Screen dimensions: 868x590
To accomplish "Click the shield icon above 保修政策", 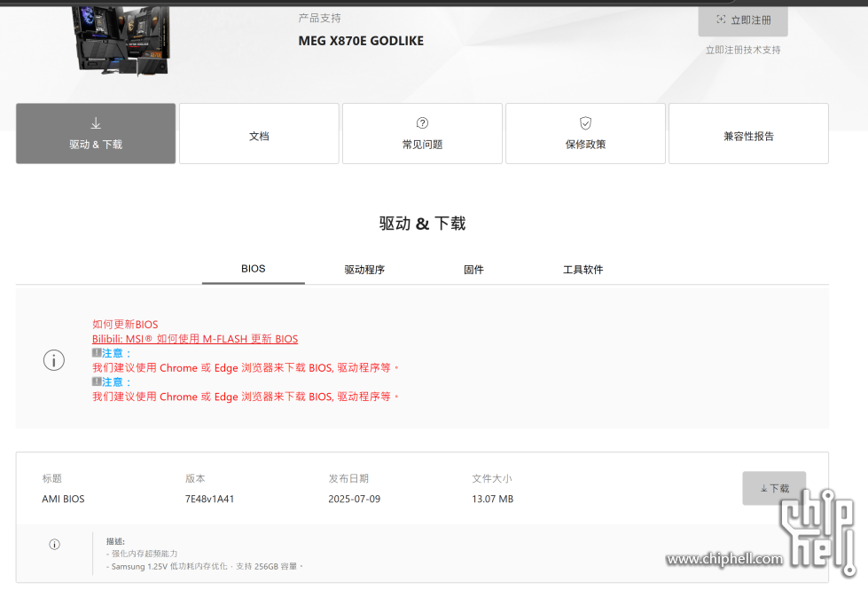I will pyautogui.click(x=586, y=123).
